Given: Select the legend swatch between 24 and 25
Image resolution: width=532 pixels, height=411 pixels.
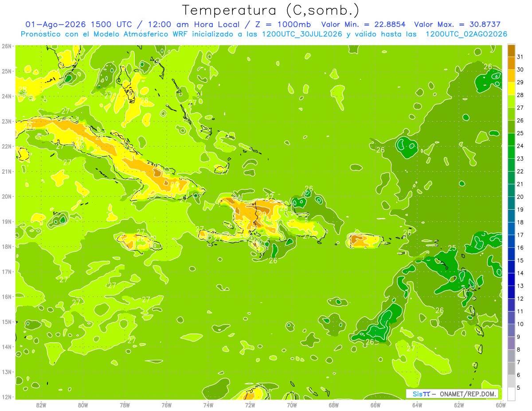Looking at the screenshot, I should coord(511,140).
